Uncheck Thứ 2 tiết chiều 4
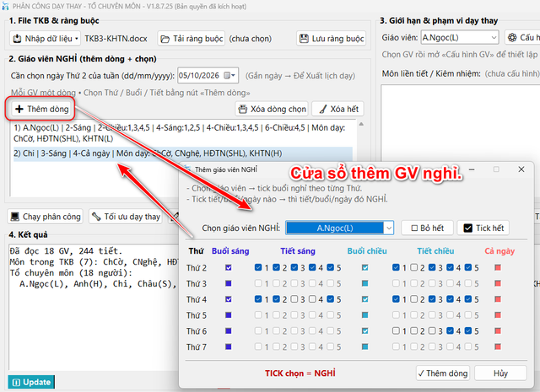The image size is (540, 392). (450, 267)
